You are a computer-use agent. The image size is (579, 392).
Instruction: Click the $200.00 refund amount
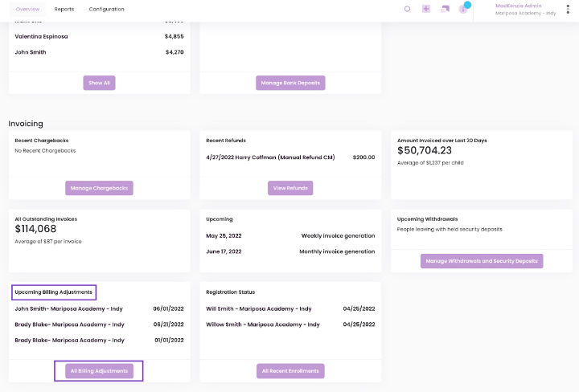pos(363,157)
